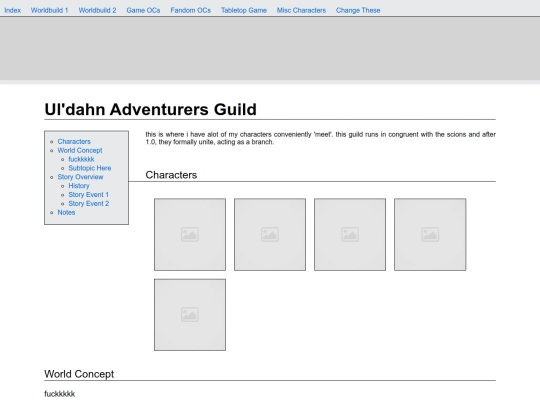The width and height of the screenshot is (540, 405).
Task: Open the lone character thumbnail in second row
Action: click(190, 315)
